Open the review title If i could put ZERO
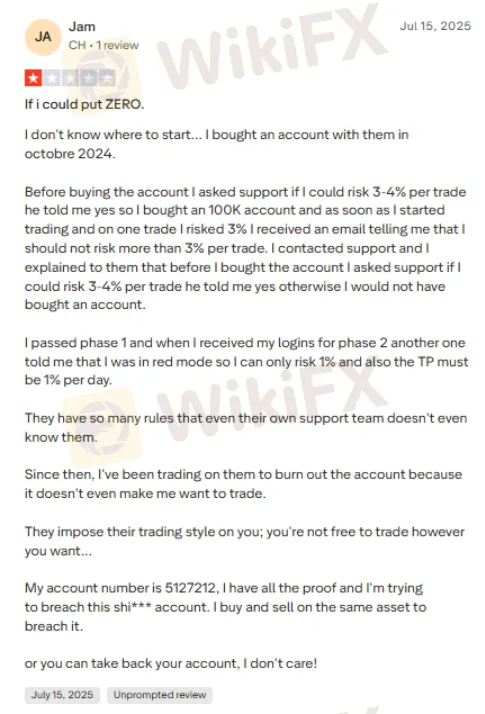This screenshot has height=714, width=485. (x=84, y=104)
